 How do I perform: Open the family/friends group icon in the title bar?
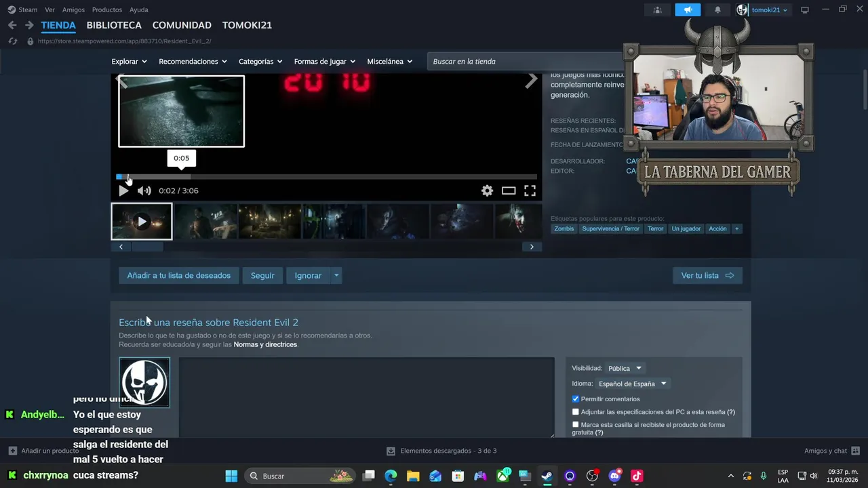coord(657,10)
